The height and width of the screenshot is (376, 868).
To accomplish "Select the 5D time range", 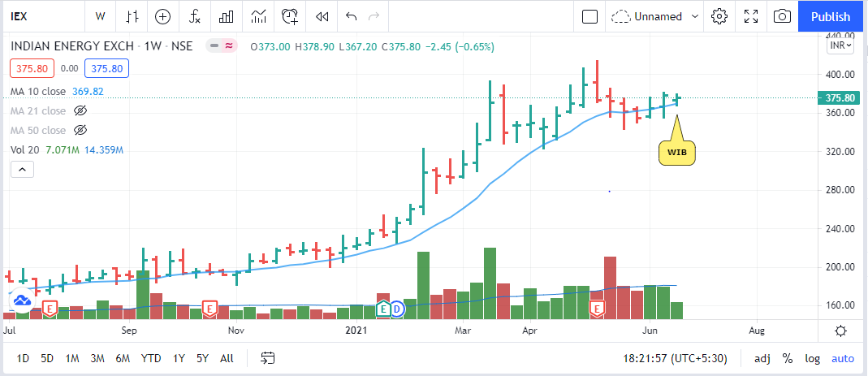I will click(47, 358).
